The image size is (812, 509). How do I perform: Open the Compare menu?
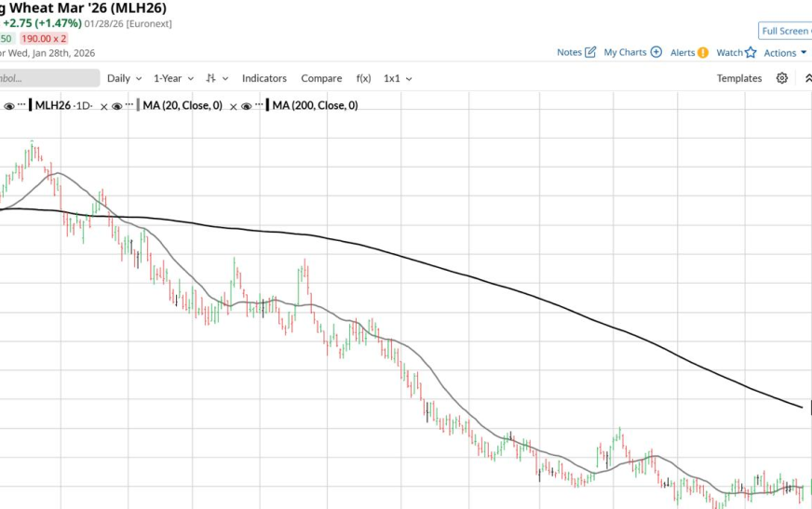click(x=321, y=78)
